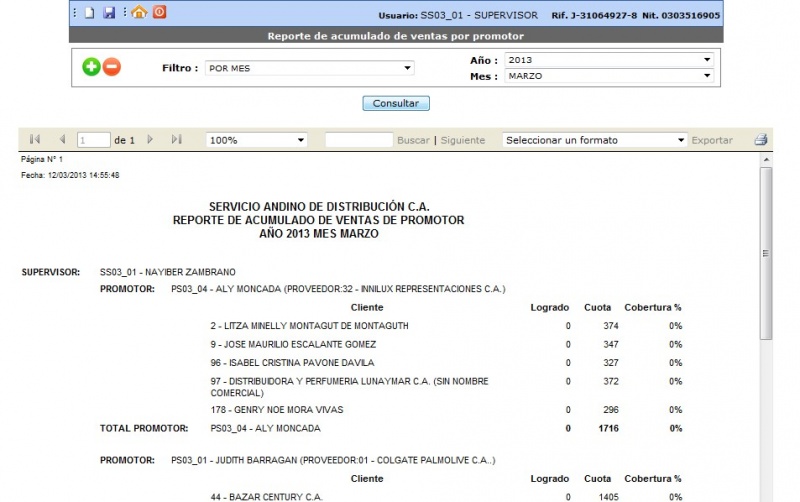Click the Fecha 12/03/2013 14:55:48 text

pos(70,175)
